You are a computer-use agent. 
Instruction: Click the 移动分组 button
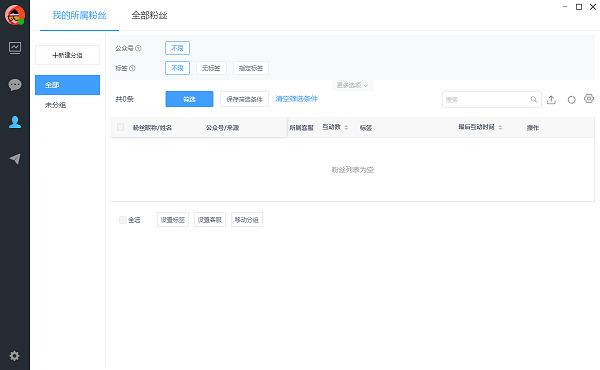click(x=247, y=220)
